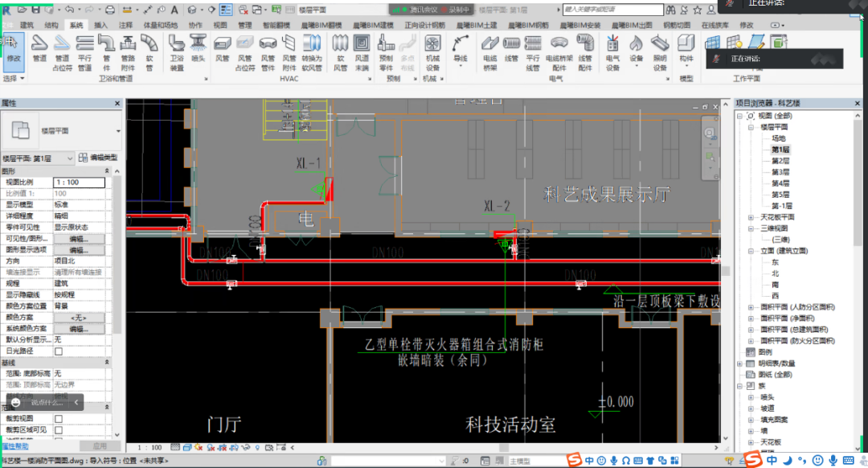Select the 管道 (Pipe) tool

(39, 50)
